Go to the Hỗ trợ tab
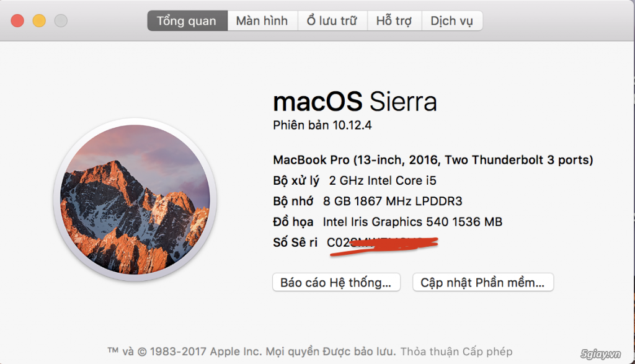The height and width of the screenshot is (364, 635). coord(394,20)
